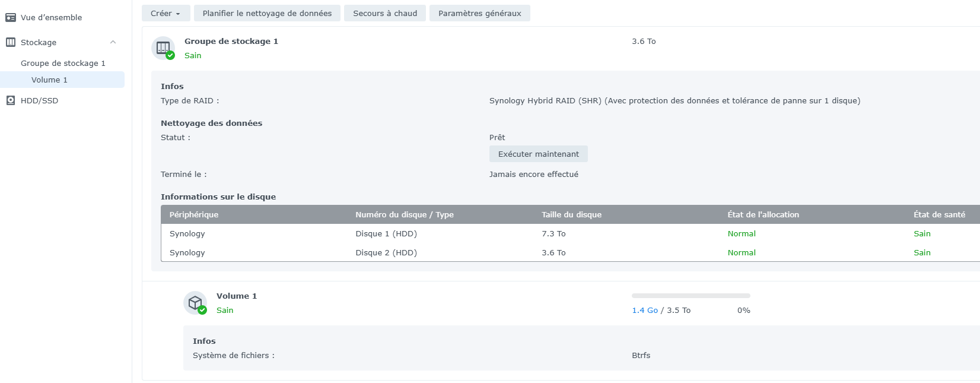Select Groupe de stockage 1 in sidebar

[63, 63]
